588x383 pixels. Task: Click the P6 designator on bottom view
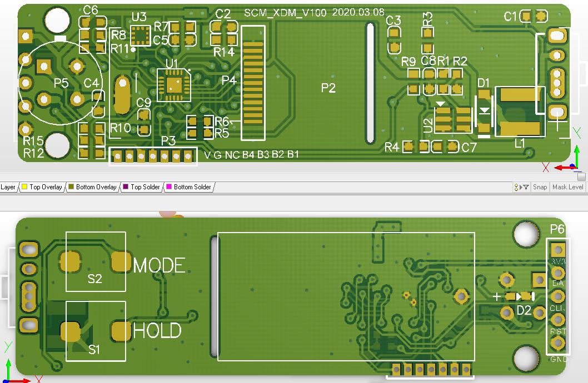coord(557,229)
